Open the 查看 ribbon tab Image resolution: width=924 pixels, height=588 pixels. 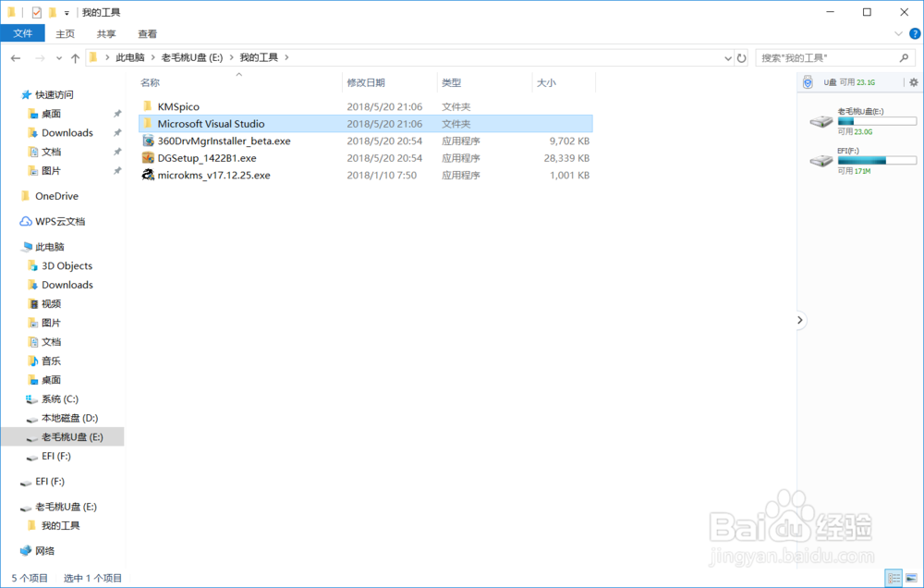(x=147, y=34)
